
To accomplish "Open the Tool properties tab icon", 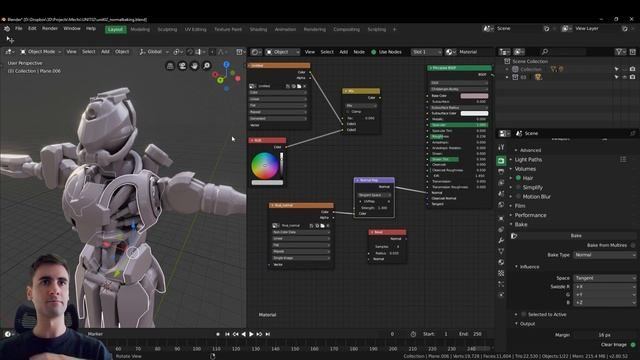I will click(x=501, y=147).
